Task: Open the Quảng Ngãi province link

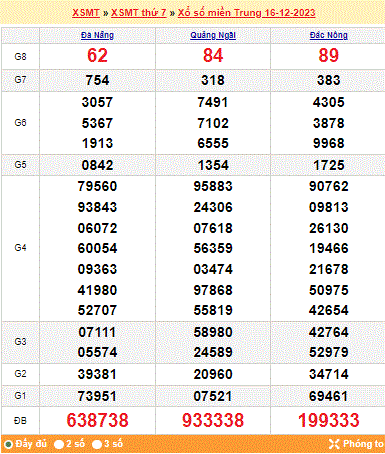Action: pos(213,35)
